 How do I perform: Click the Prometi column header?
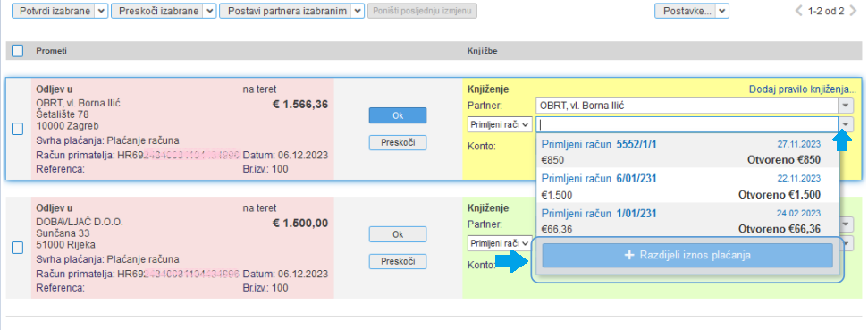coord(52,51)
